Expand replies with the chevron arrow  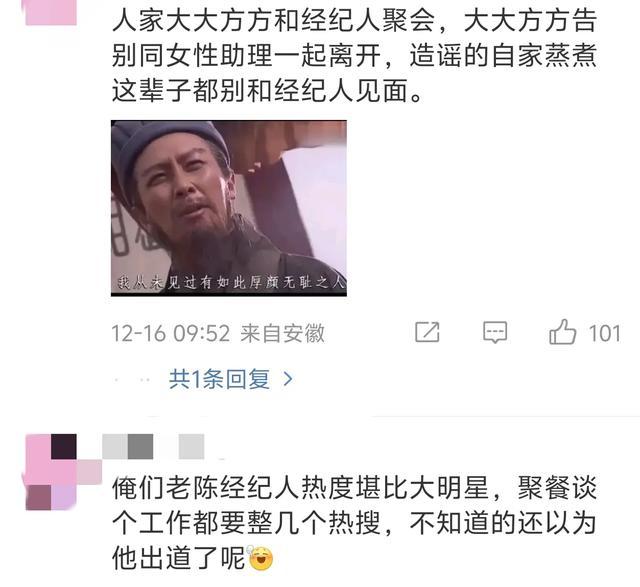288,379
